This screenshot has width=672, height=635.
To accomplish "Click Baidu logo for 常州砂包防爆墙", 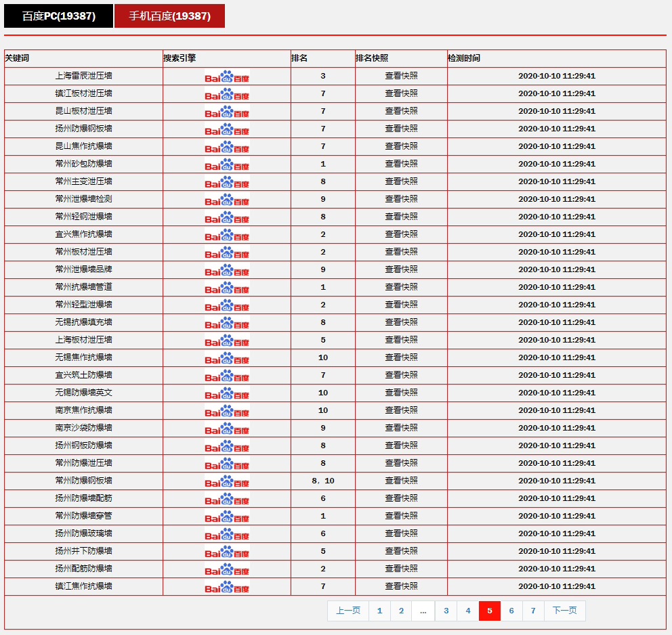I will 227,165.
